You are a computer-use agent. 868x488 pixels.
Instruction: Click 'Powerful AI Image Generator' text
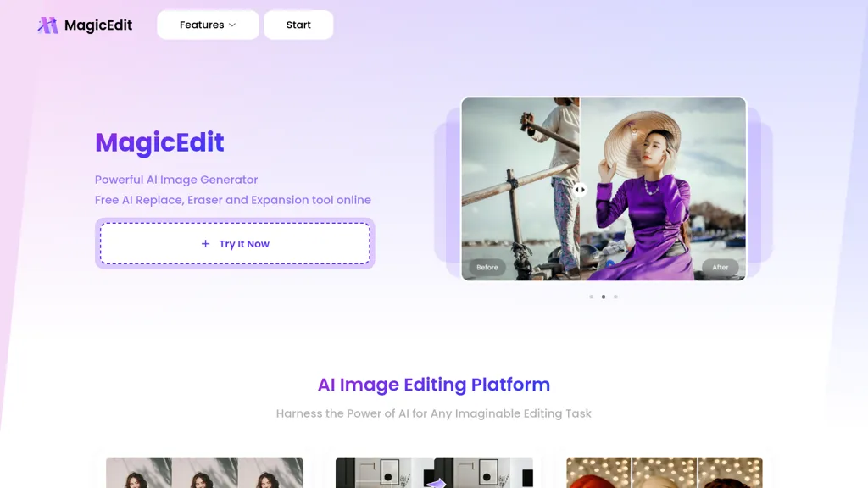click(176, 180)
